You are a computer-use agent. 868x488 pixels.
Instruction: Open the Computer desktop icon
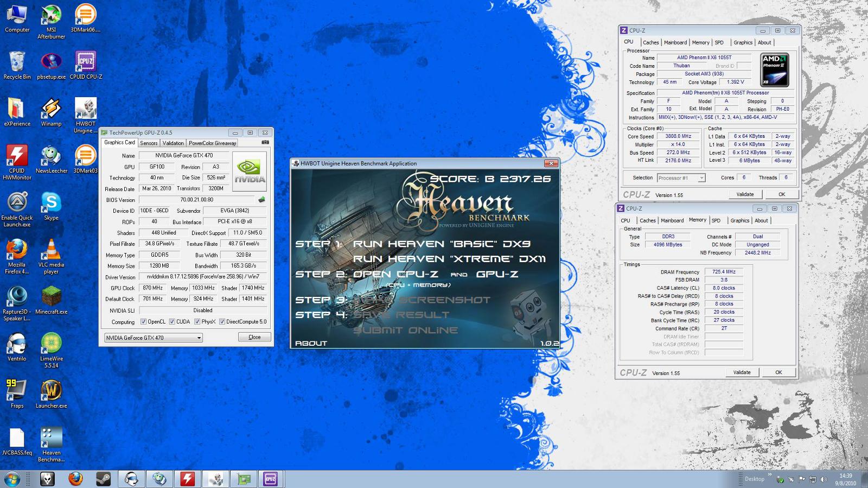pyautogui.click(x=17, y=18)
